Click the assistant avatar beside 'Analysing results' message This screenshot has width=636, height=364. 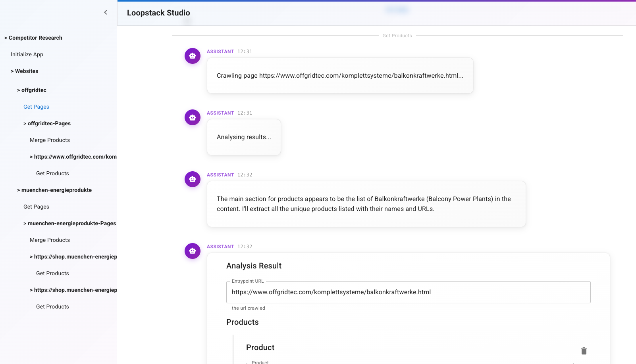click(193, 117)
